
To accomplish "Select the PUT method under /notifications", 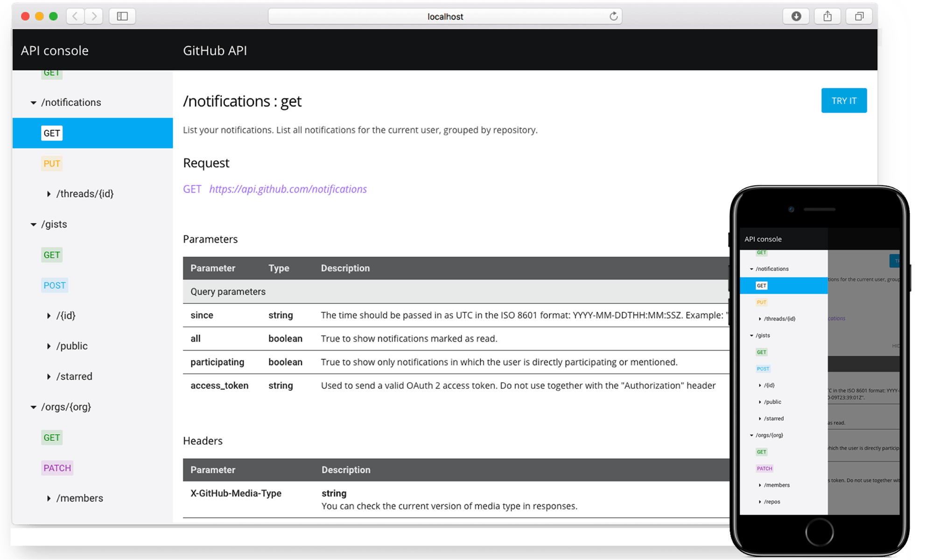I will pyautogui.click(x=52, y=164).
